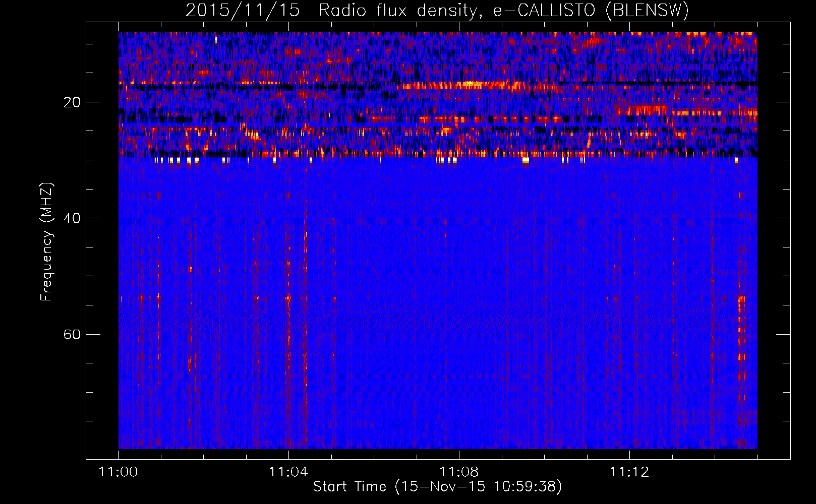Click the '11:08' time tick label

pos(459,472)
